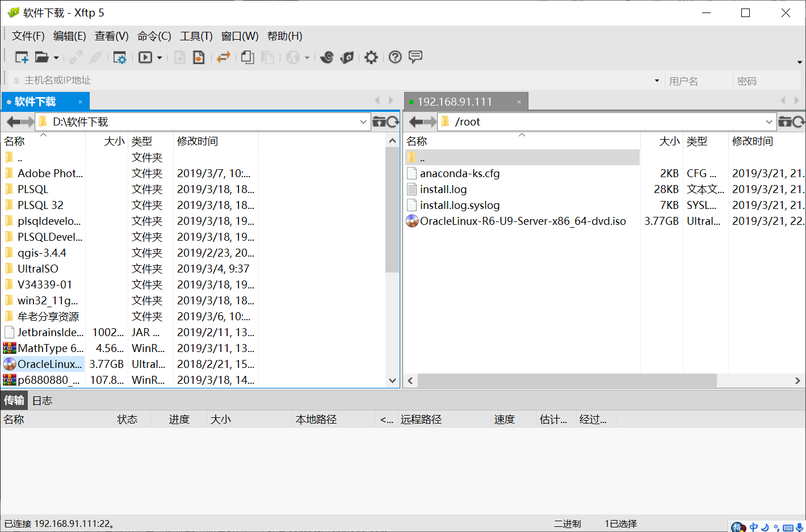Click the 密码 input field
The image size is (806, 532).
point(767,81)
